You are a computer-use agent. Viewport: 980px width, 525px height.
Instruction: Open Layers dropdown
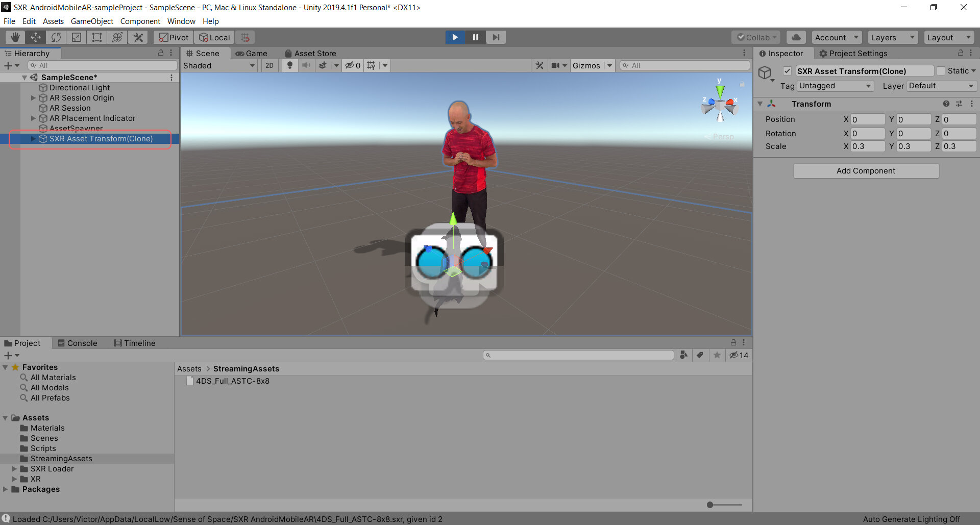point(893,37)
